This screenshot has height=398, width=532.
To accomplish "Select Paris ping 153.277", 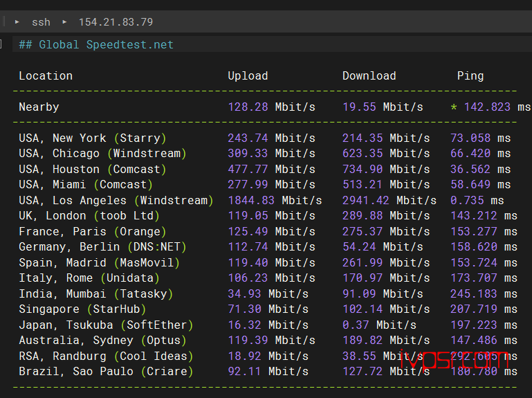I will coord(474,232).
